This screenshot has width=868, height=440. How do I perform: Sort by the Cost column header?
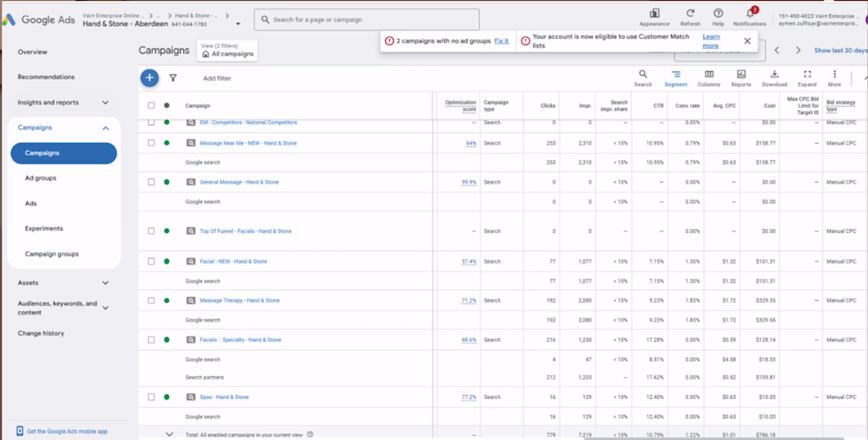[770, 106]
